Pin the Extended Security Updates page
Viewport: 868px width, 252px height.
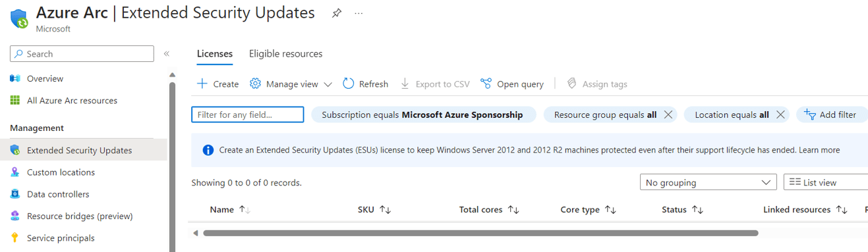pos(336,13)
